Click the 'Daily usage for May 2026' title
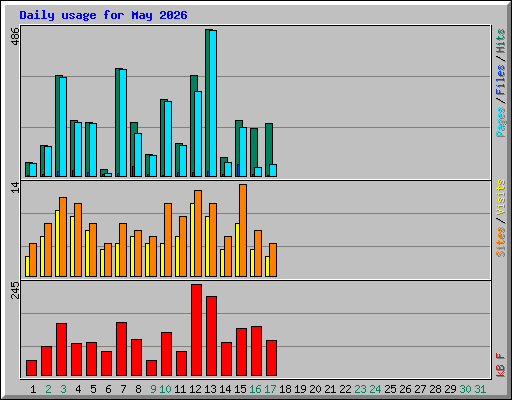 coord(103,15)
